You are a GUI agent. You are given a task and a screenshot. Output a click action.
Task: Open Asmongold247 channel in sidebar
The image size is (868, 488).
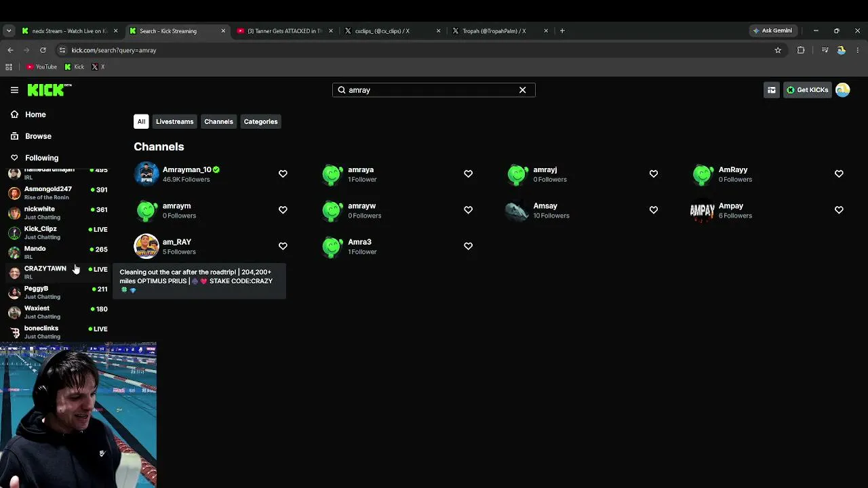click(x=58, y=193)
